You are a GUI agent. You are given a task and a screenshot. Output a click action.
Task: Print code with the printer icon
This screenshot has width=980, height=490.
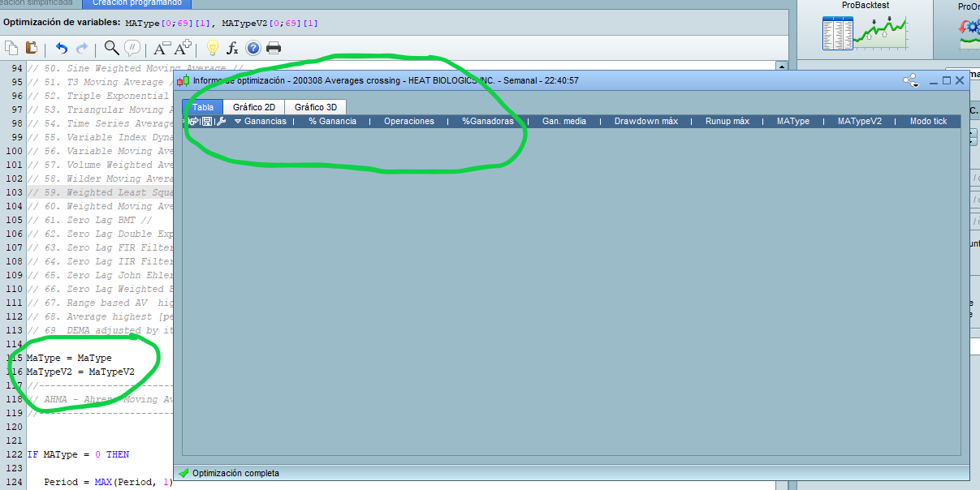coord(274,48)
